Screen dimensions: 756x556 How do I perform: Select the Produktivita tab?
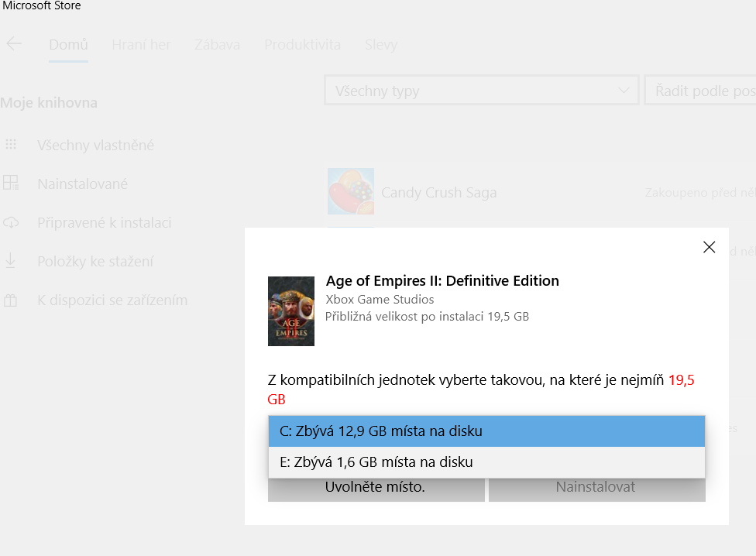pyautogui.click(x=302, y=45)
